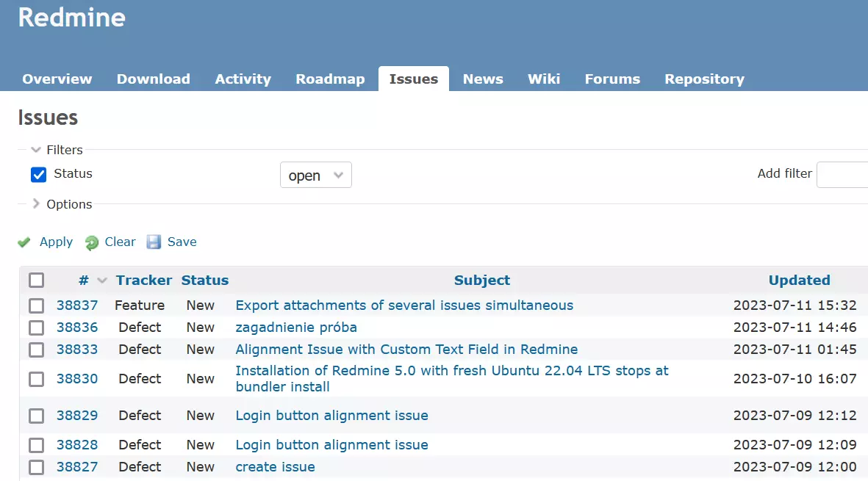Image resolution: width=868 pixels, height=481 pixels.
Task: Open issue 38836 'zagadnienie próba'
Action: (296, 328)
